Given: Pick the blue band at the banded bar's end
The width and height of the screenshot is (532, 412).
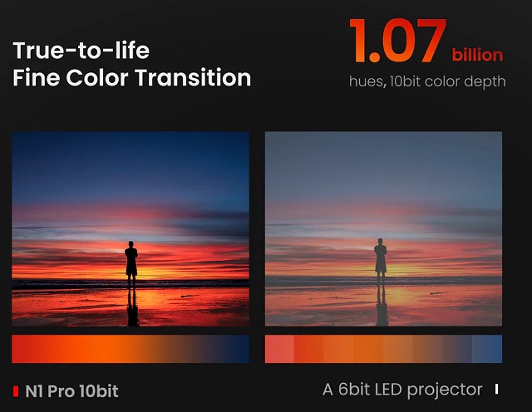Looking at the screenshot, I should point(490,349).
